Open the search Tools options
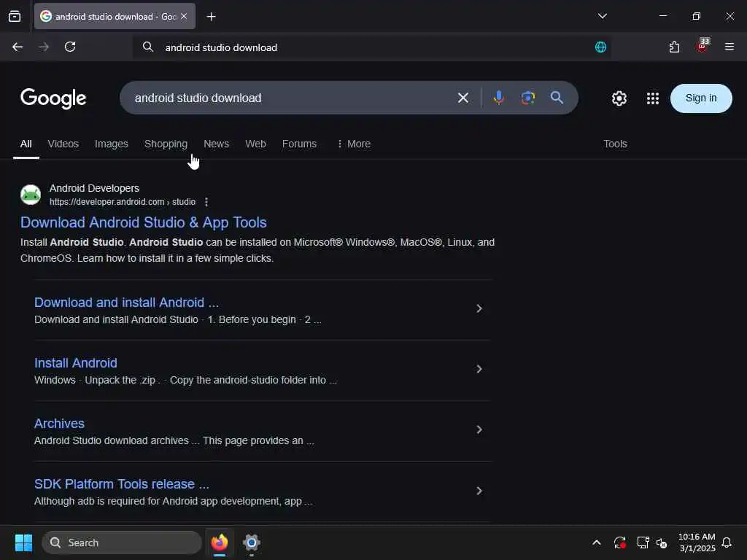Viewport: 747px width, 560px height. (x=615, y=144)
